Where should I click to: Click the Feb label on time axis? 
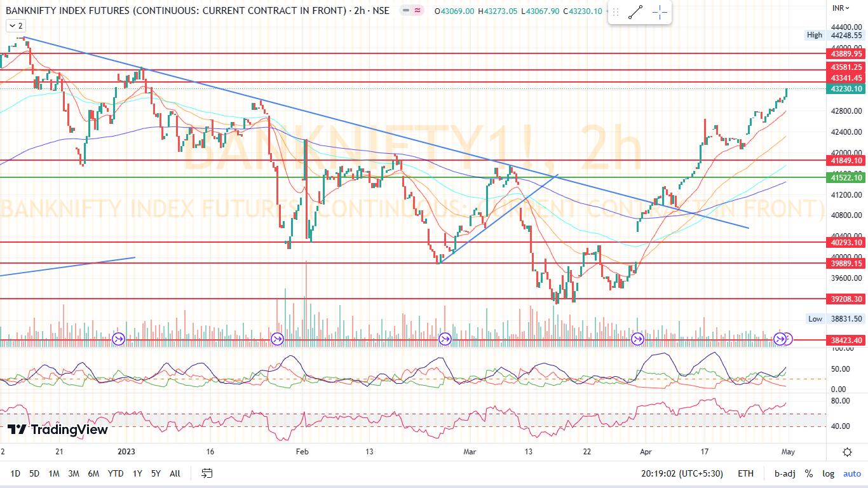coord(302,452)
